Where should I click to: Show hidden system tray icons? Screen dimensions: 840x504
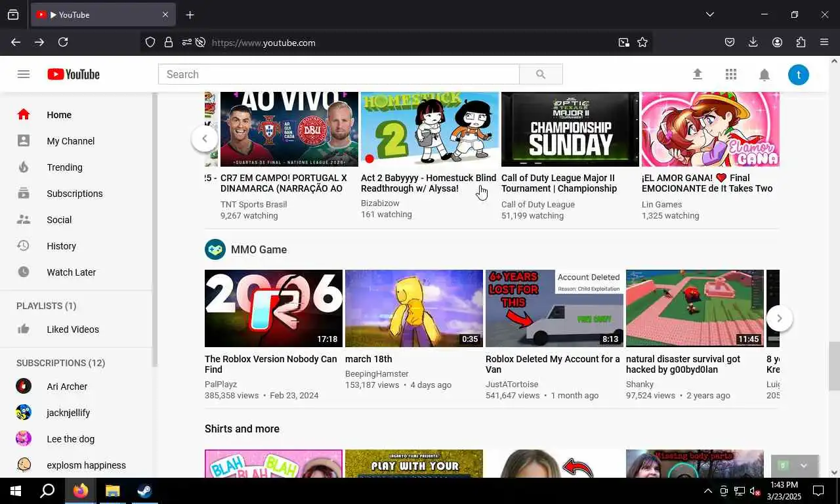708,491
